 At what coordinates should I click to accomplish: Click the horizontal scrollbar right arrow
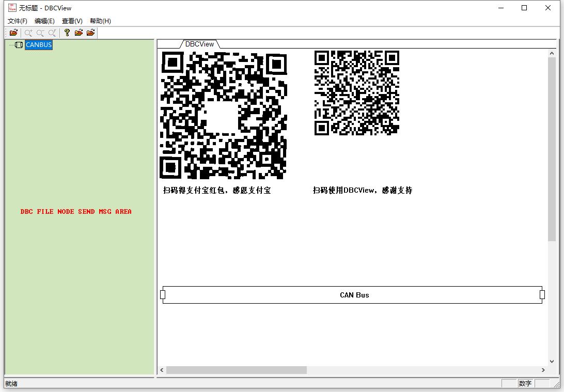(x=543, y=370)
